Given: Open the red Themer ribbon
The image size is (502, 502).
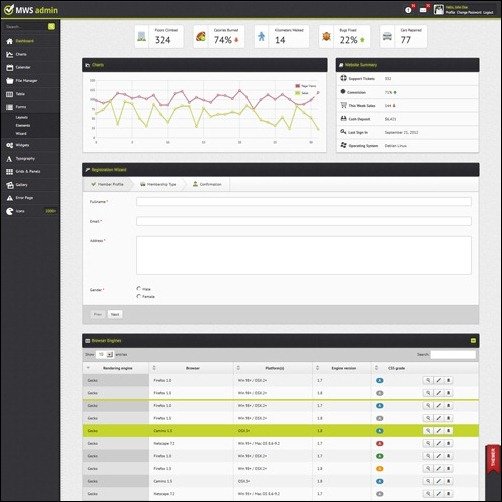Looking at the screenshot, I should tap(493, 458).
